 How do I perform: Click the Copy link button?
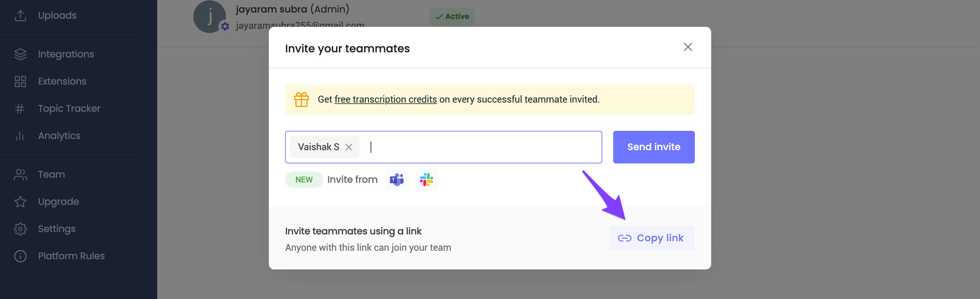pos(652,238)
